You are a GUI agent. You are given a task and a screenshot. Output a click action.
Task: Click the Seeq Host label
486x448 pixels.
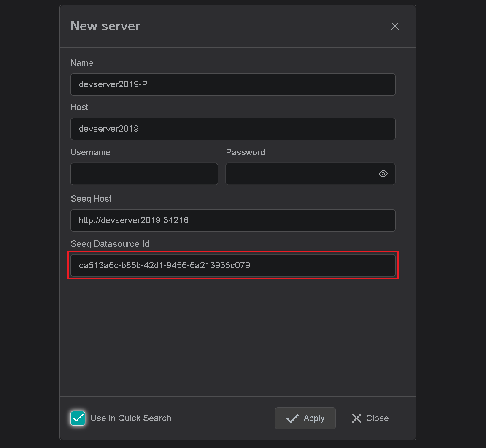[x=91, y=199]
